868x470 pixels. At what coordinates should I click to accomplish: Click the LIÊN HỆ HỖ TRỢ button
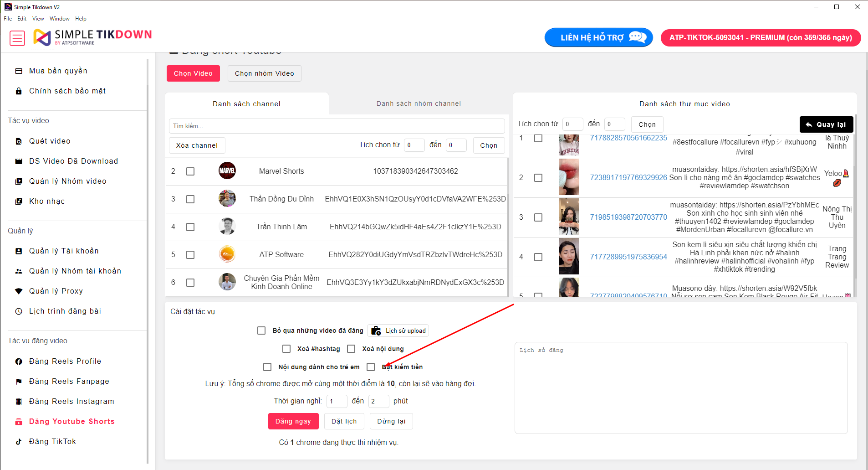coord(598,37)
